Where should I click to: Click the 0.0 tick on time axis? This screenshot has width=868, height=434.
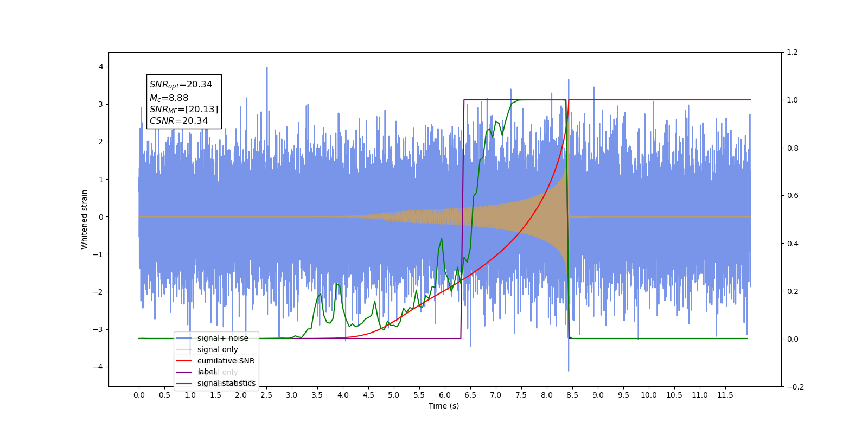139,395
